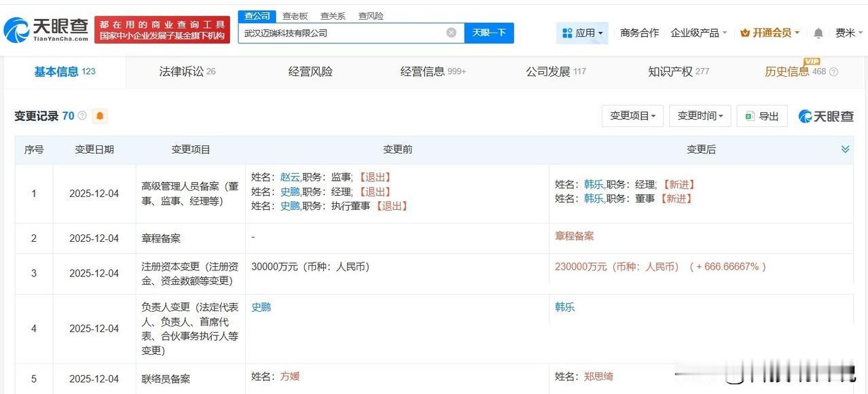Click the 天眼一下 search button
This screenshot has height=394, width=868.
[x=489, y=33]
